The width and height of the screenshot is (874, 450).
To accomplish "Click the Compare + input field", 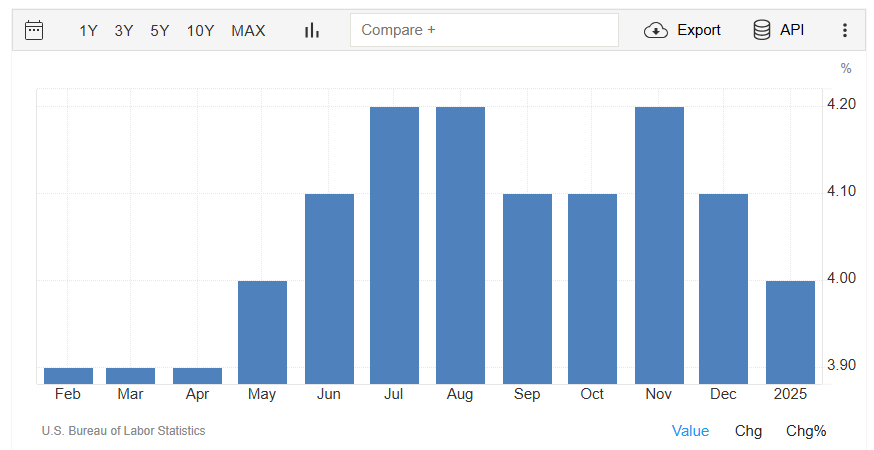I will (484, 30).
